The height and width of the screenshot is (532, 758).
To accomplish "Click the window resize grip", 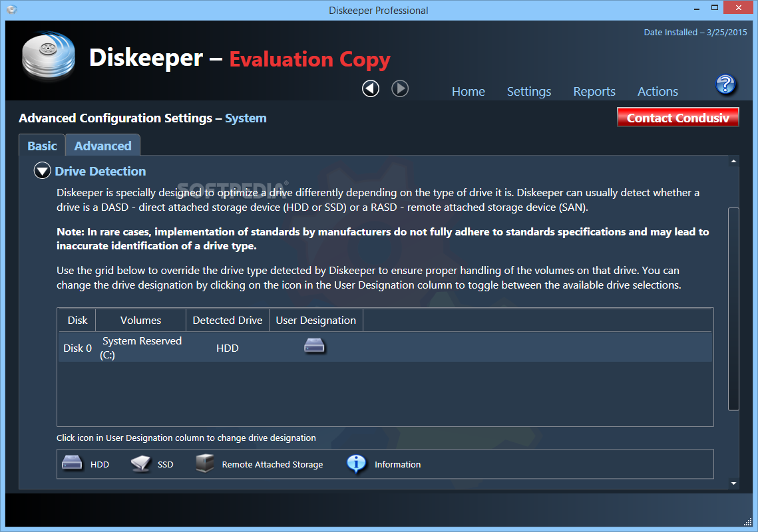I will (747, 522).
